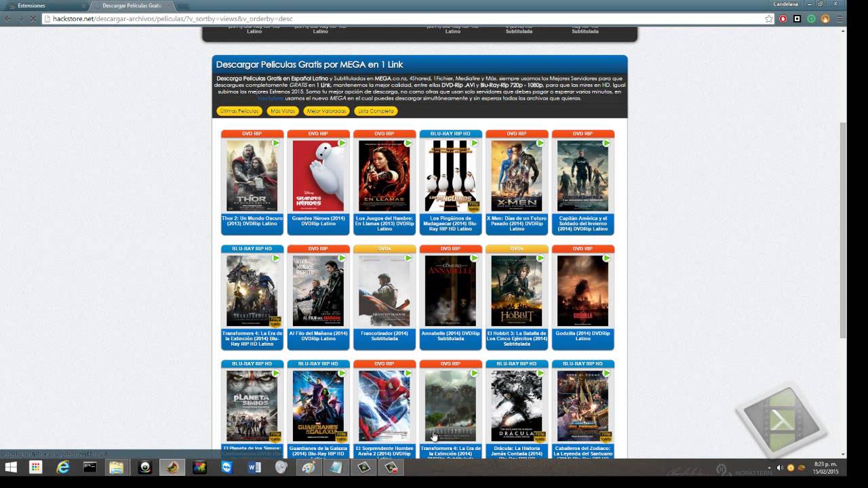Open the red hand ad-blocker extension
868x488 pixels.
(x=783, y=19)
